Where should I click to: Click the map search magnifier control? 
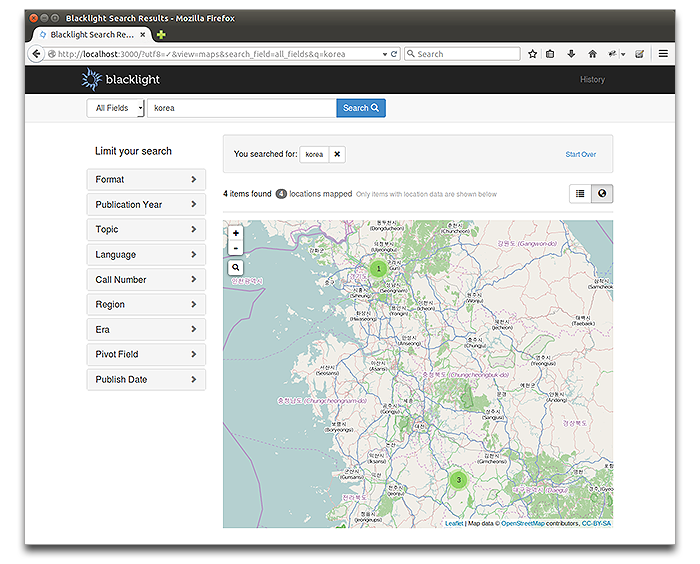(x=236, y=267)
